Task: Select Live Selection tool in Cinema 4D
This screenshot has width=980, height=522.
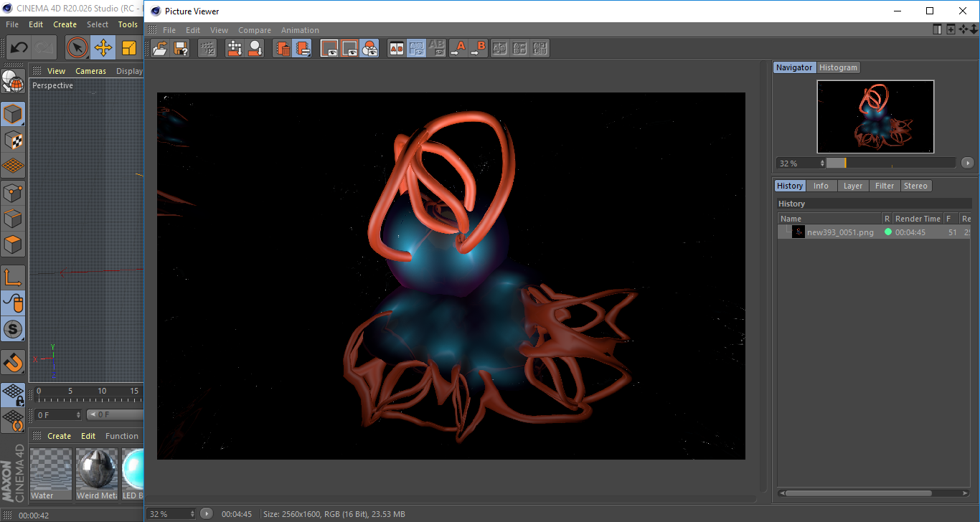Action: point(77,48)
